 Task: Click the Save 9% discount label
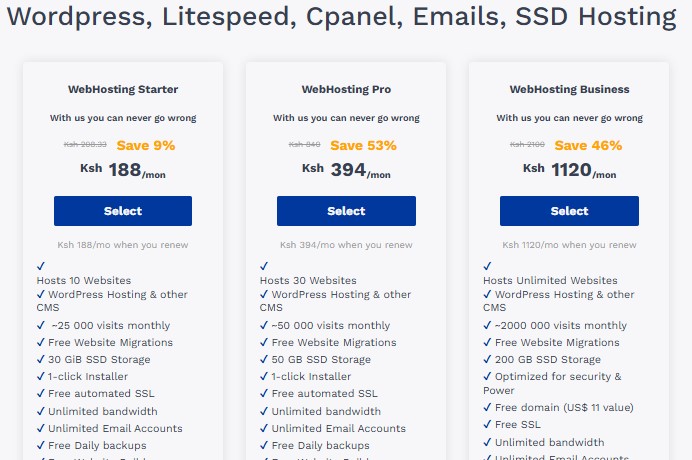[x=145, y=145]
